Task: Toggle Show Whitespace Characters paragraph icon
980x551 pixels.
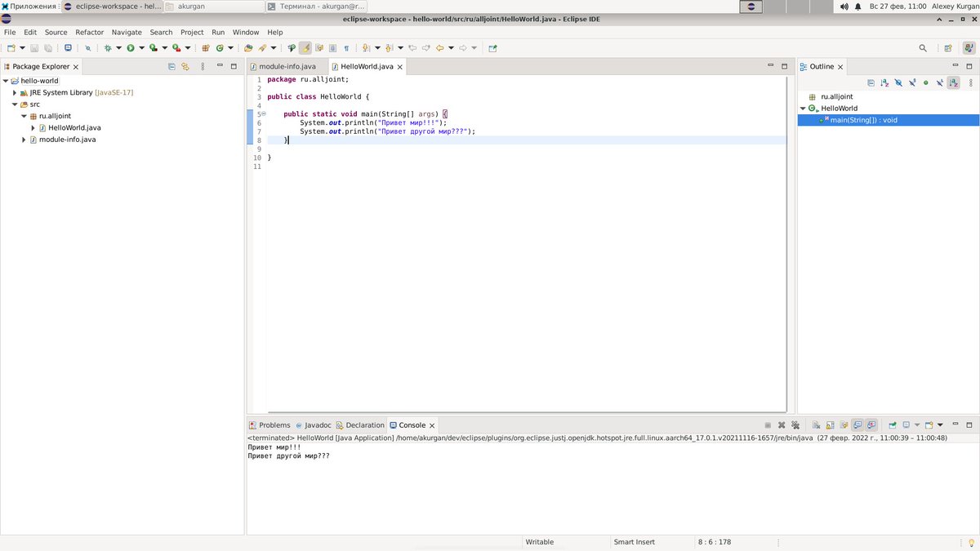Action: pos(346,48)
